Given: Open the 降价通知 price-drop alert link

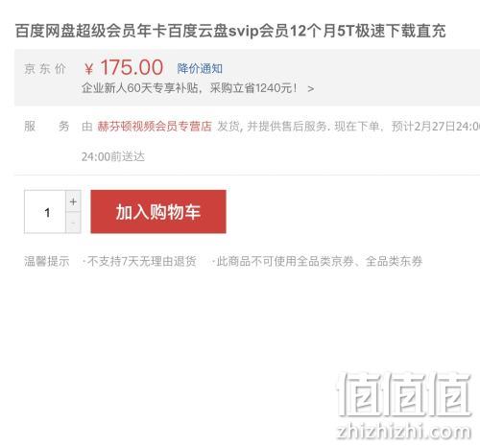Looking at the screenshot, I should pyautogui.click(x=200, y=68).
